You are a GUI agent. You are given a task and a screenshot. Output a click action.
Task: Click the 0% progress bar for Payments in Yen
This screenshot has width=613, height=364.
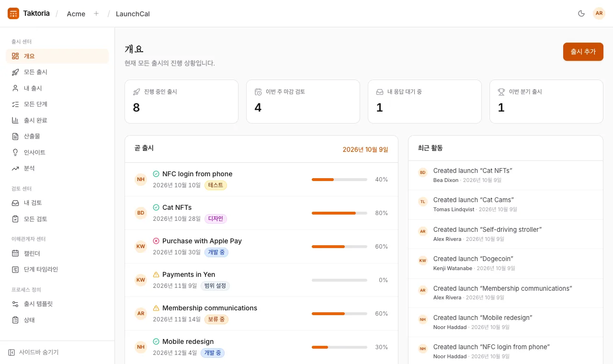coord(340,280)
